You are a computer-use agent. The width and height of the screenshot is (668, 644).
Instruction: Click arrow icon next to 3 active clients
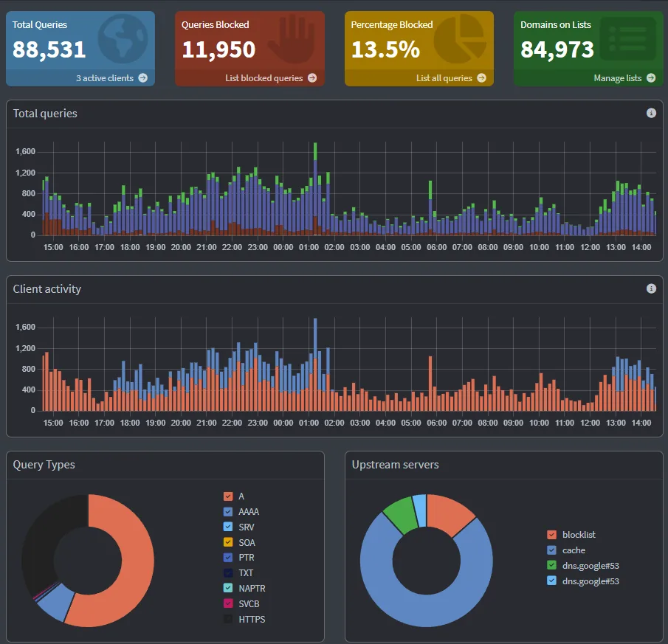pos(143,78)
